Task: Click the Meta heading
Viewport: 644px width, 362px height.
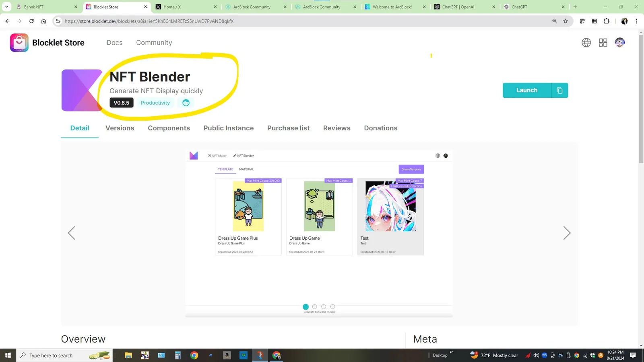Action: (x=425, y=339)
